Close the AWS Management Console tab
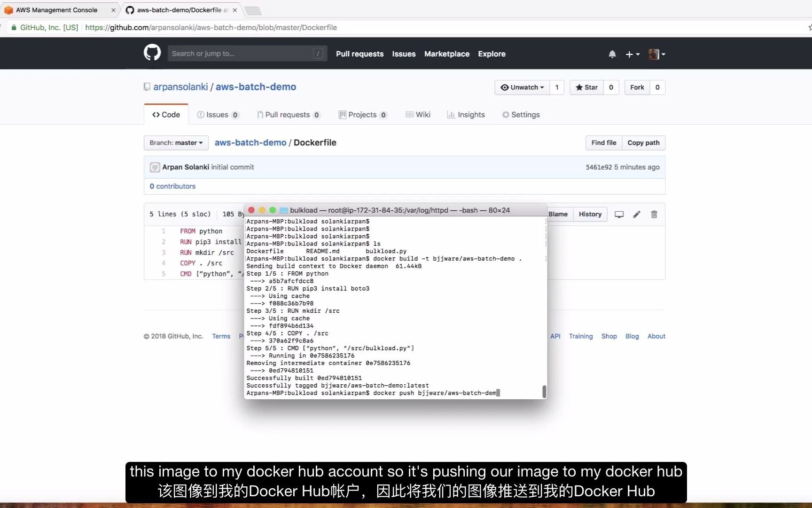 click(113, 10)
